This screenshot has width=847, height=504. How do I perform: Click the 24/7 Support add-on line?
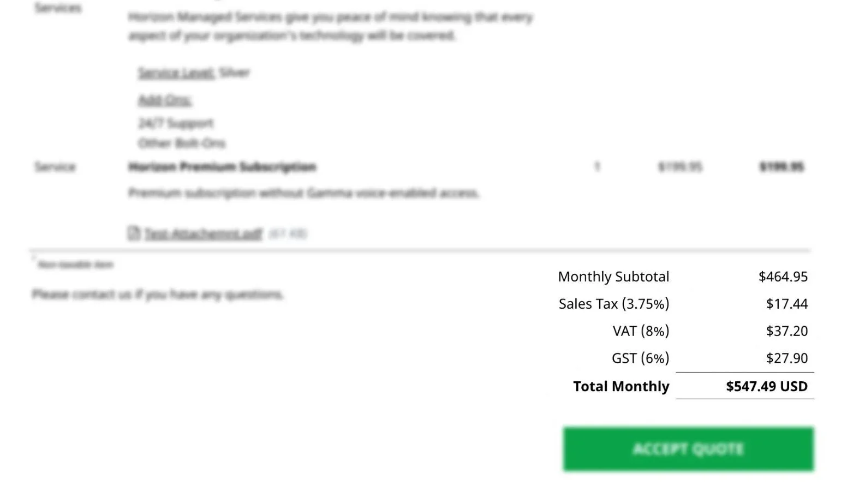pos(176,123)
